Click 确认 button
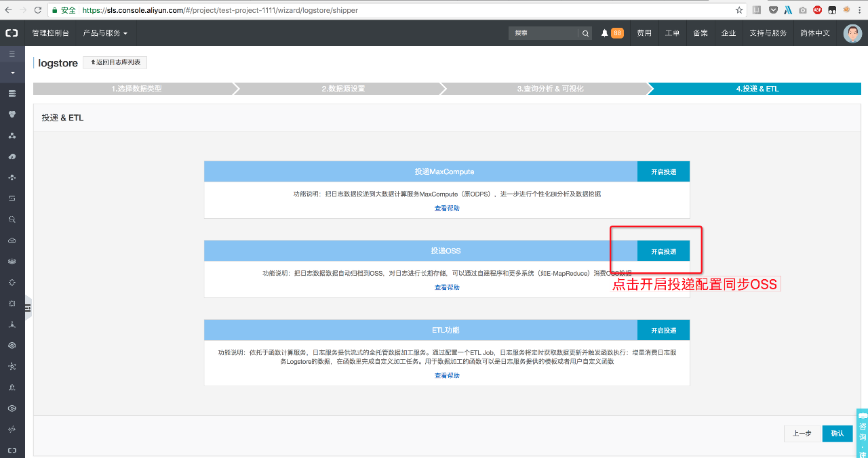 pyautogui.click(x=837, y=434)
